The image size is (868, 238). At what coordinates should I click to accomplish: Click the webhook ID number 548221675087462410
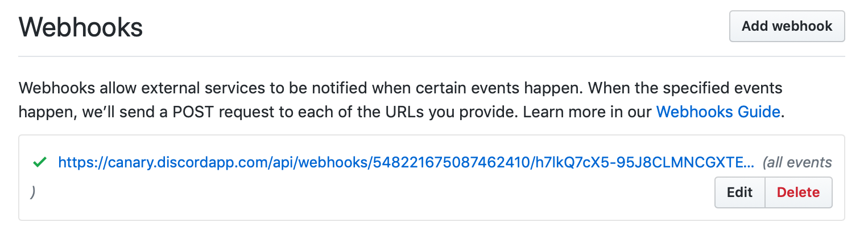coord(449,163)
